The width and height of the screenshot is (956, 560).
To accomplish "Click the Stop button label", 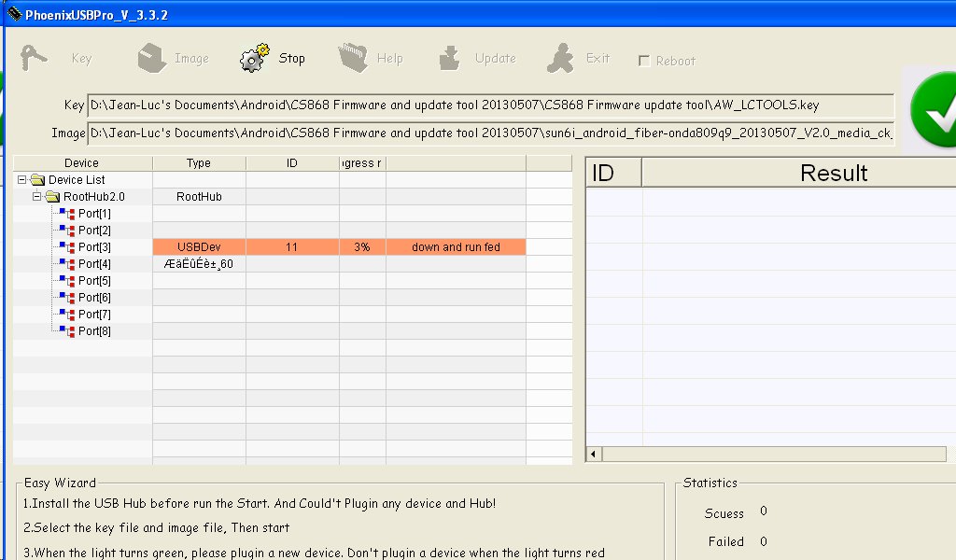I will tap(291, 58).
